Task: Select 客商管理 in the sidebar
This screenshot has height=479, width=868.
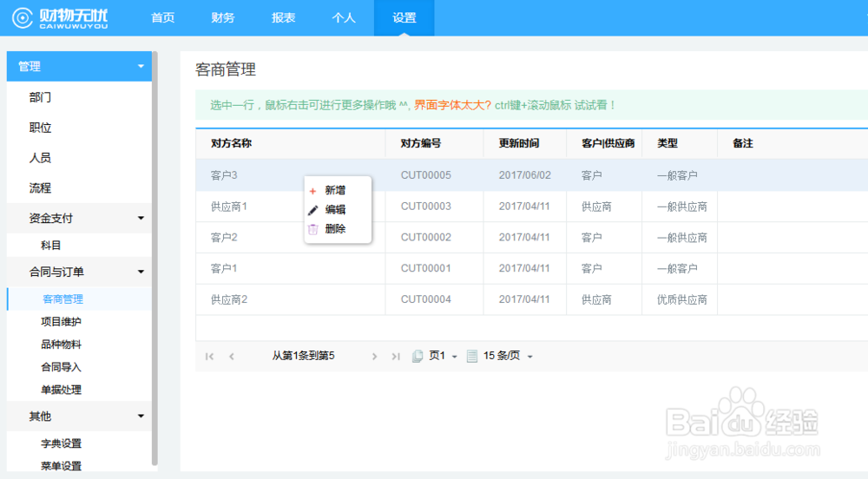Action: click(x=79, y=299)
